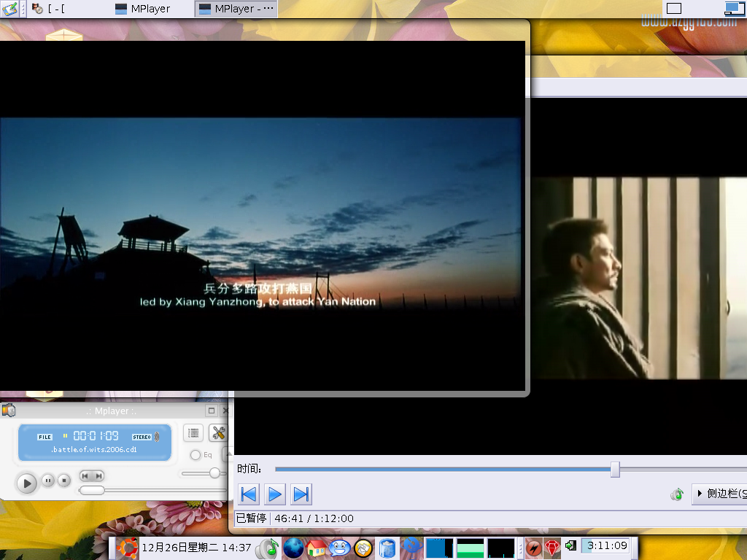Click the red ruby gem panel icon
The image size is (747, 560).
552,548
